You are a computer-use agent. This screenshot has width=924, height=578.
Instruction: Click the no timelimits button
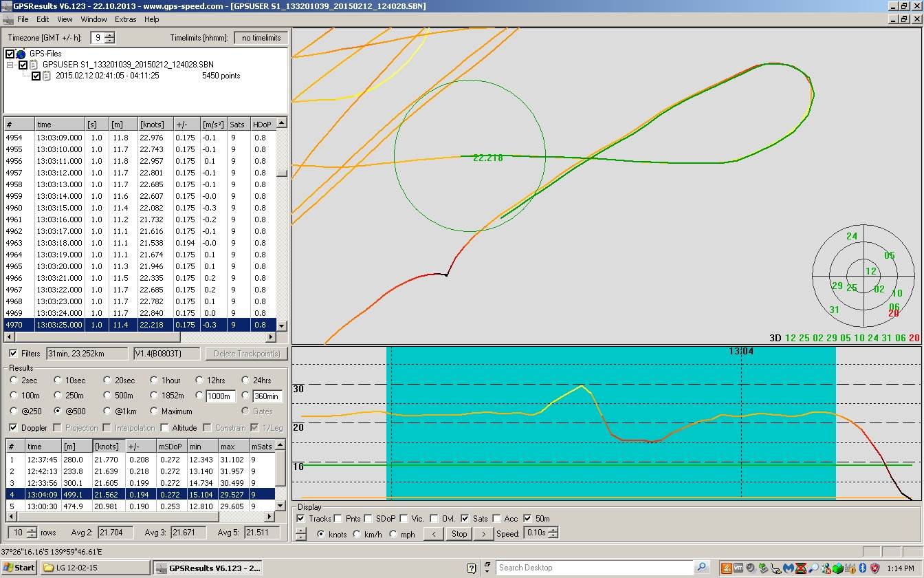coord(261,38)
